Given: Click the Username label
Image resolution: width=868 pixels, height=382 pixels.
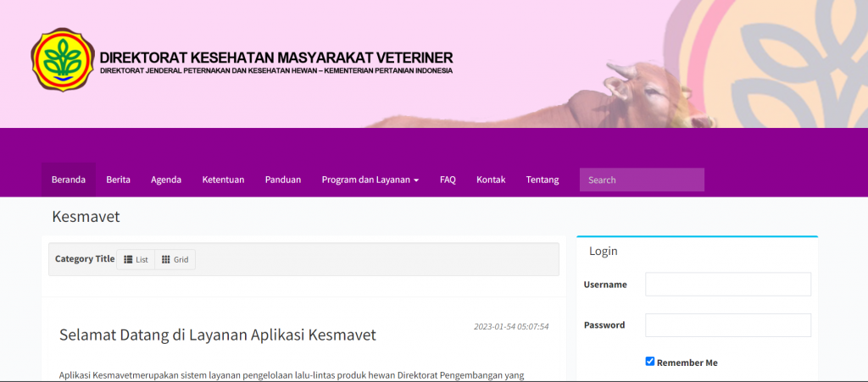Looking at the screenshot, I should (605, 285).
